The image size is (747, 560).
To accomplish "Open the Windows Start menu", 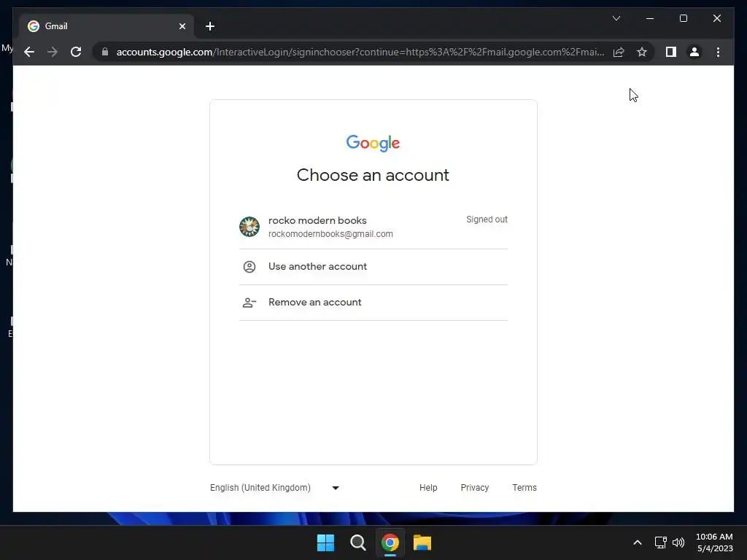I will pyautogui.click(x=325, y=542).
